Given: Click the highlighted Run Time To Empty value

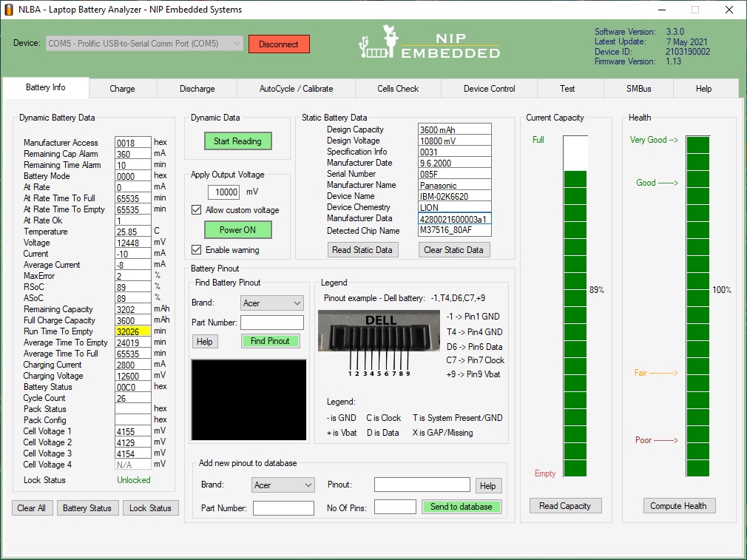Looking at the screenshot, I should [133, 331].
